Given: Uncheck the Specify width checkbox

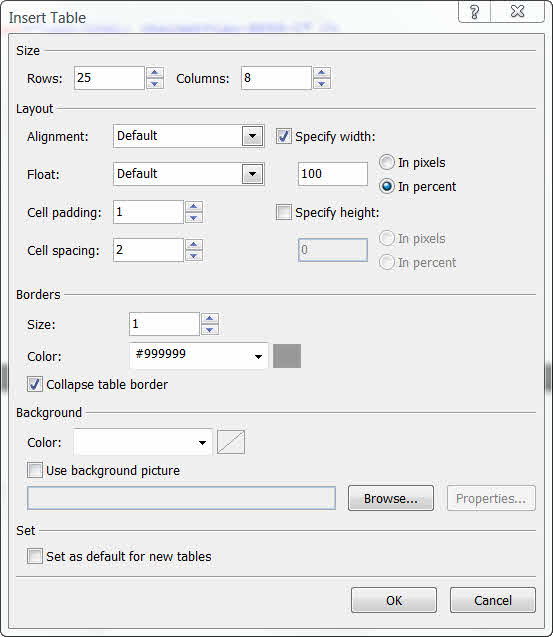Looking at the screenshot, I should 284,136.
